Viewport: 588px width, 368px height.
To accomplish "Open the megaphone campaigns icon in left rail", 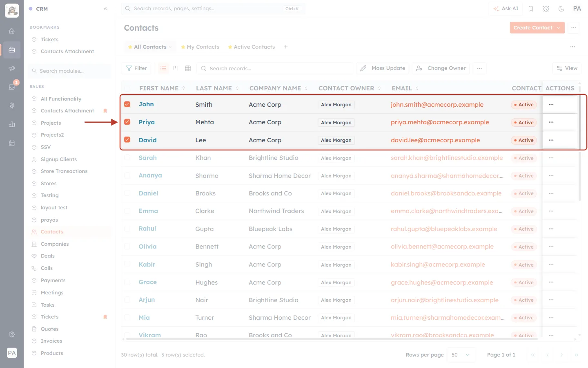I will (x=12, y=68).
